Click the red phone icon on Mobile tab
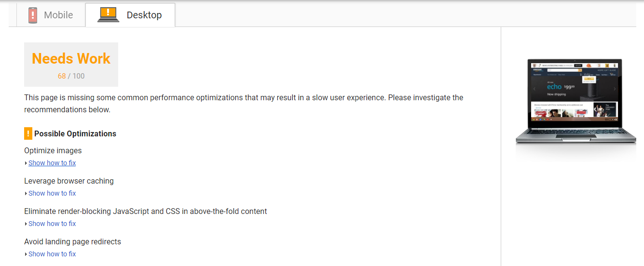The image size is (644, 266). [x=32, y=15]
